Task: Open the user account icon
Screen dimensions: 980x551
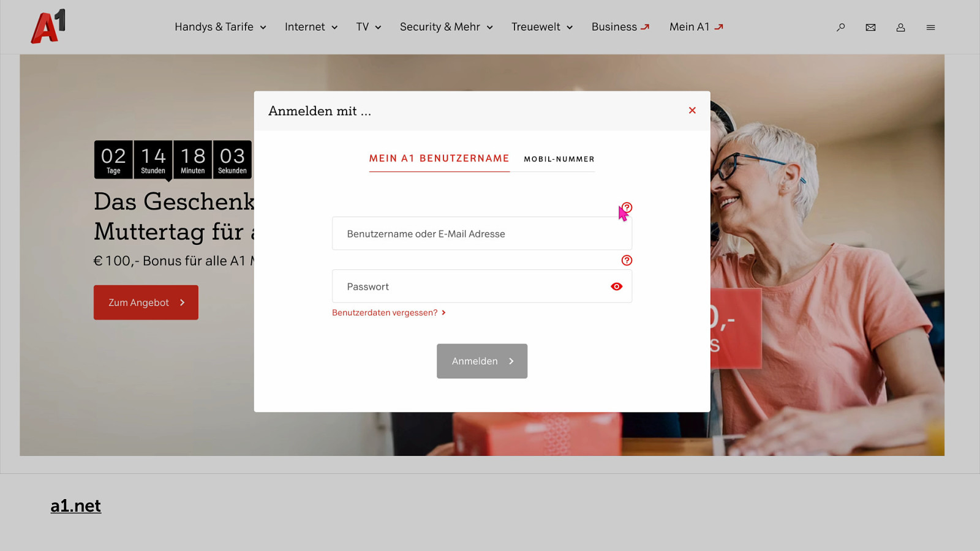Action: (900, 28)
